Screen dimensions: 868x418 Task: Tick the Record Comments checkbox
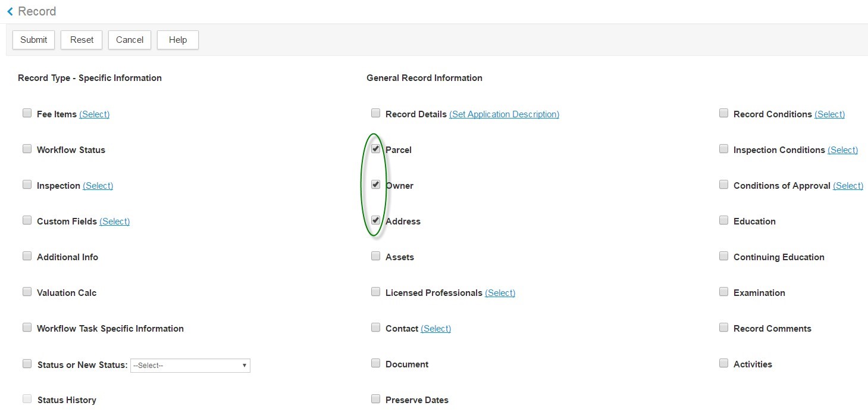(723, 327)
